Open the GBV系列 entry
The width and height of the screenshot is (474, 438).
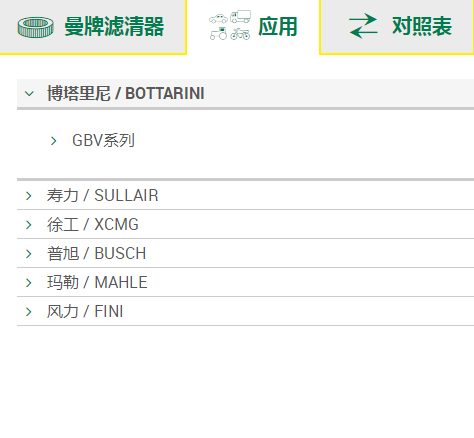[x=103, y=140]
